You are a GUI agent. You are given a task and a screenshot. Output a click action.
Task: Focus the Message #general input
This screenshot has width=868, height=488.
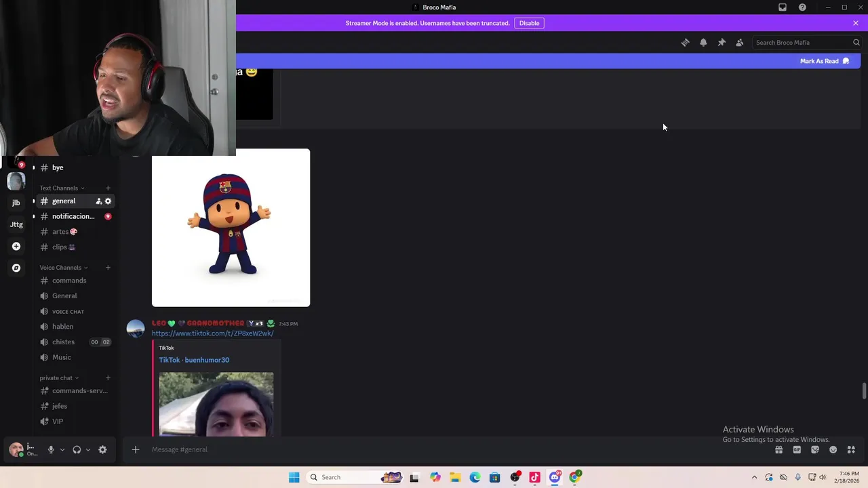[x=454, y=449]
